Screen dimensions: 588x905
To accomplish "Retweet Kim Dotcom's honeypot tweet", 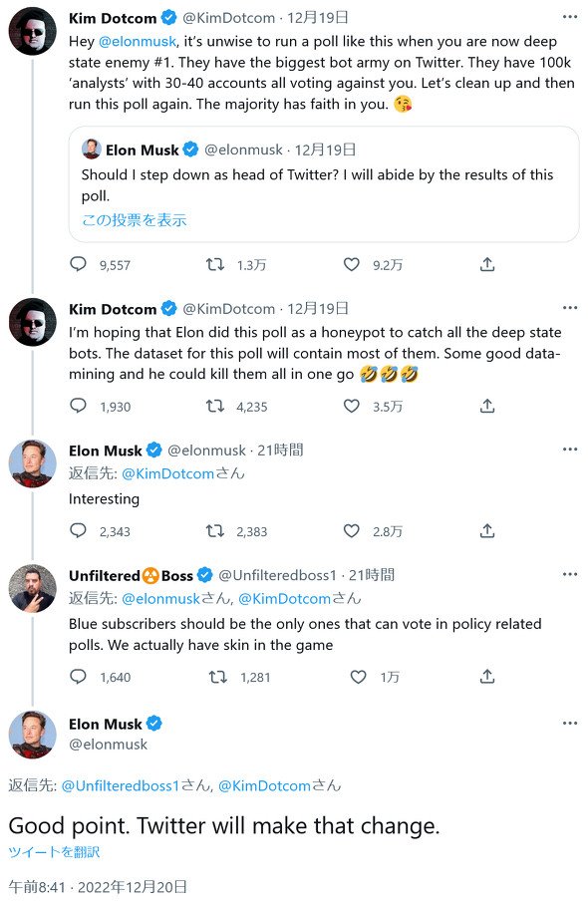I will [x=215, y=407].
